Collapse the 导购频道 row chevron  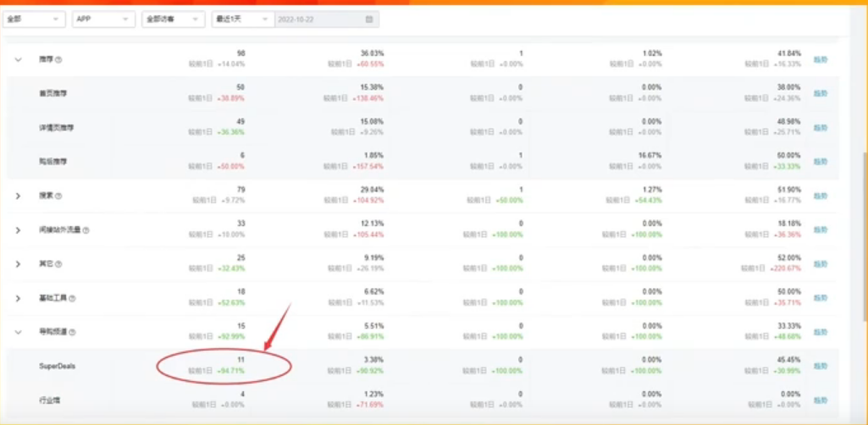18,333
